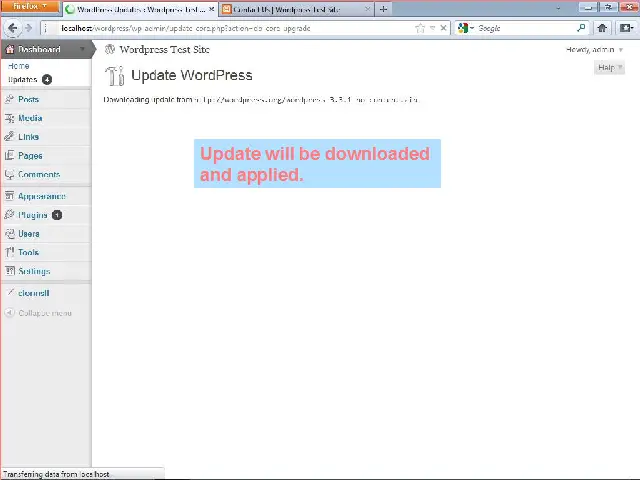
Task: Open search engine selector dropdown
Action: [x=466, y=28]
